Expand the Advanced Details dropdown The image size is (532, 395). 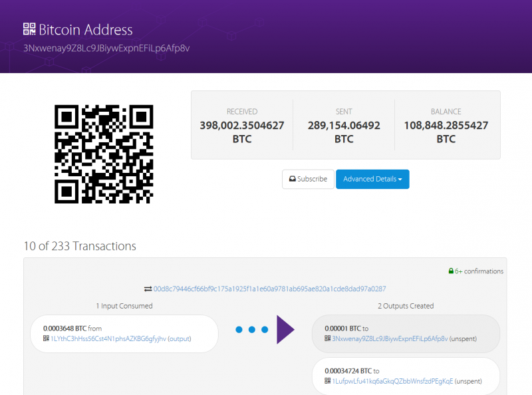point(372,179)
